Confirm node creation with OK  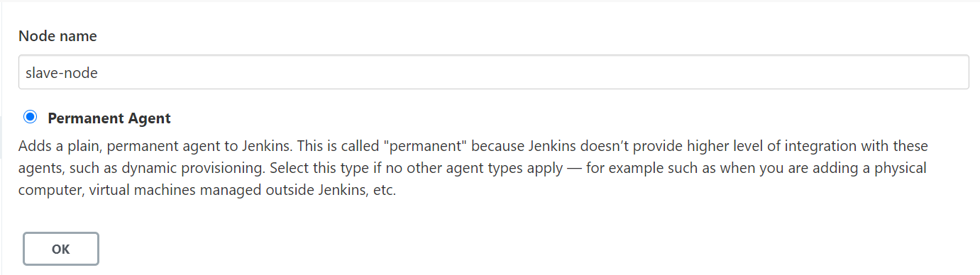pos(61,249)
